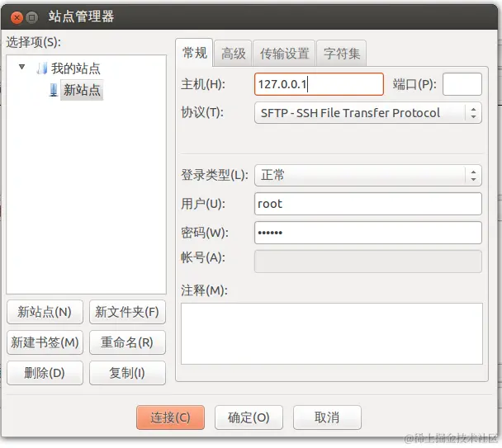Open the 协议 SFTP protocol dropdown

point(368,113)
